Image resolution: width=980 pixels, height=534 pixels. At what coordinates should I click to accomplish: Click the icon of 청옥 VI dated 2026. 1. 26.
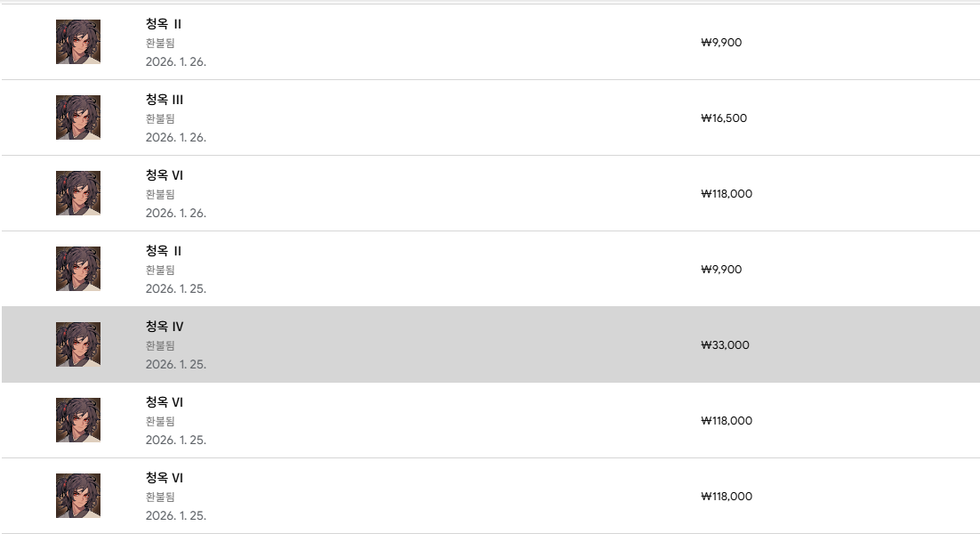[x=78, y=193]
